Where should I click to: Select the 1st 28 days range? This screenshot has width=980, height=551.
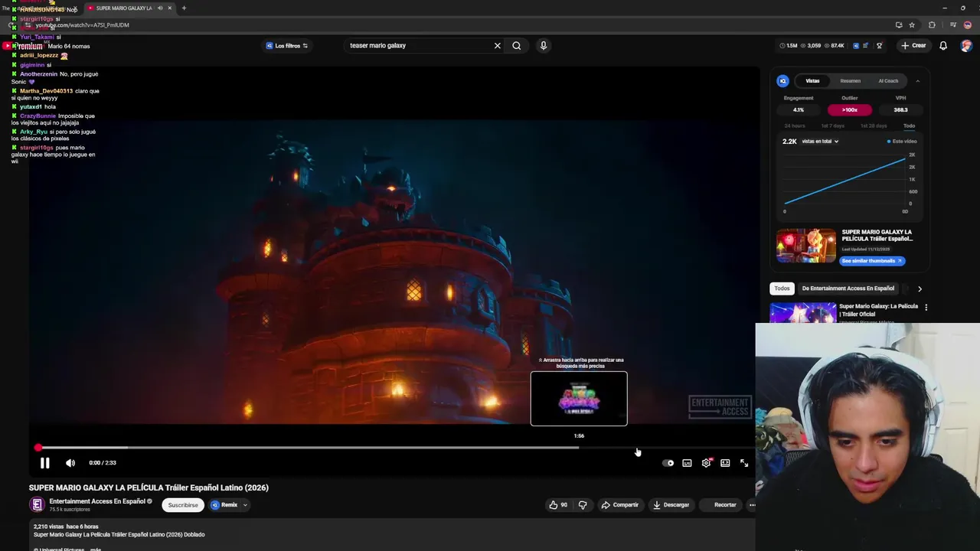pos(873,126)
